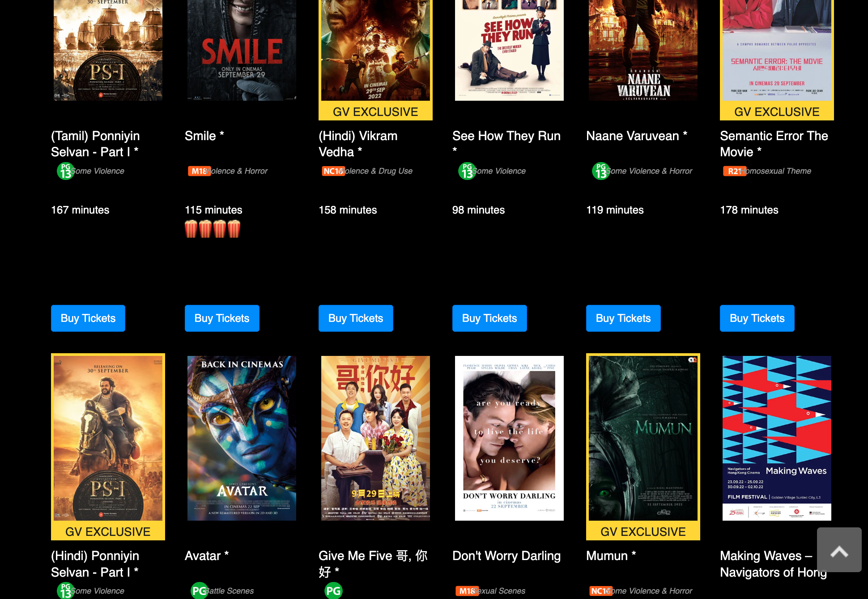Image resolution: width=868 pixels, height=599 pixels.
Task: Click PG13 rating badge under Tamil Ponniyin Selvan
Action: [65, 171]
